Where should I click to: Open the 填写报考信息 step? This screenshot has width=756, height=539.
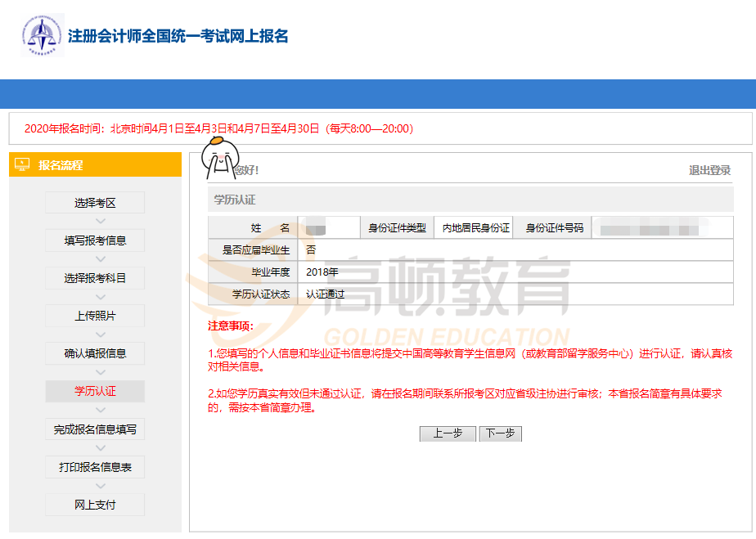click(95, 240)
